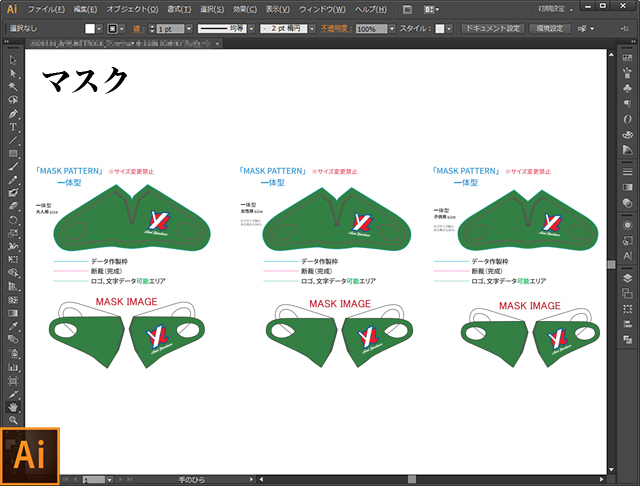Select the Paintbrush tool
640x486 pixels.
point(13,166)
